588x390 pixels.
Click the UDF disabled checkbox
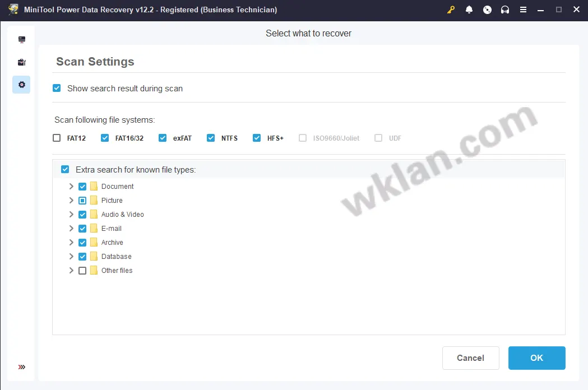(378, 138)
